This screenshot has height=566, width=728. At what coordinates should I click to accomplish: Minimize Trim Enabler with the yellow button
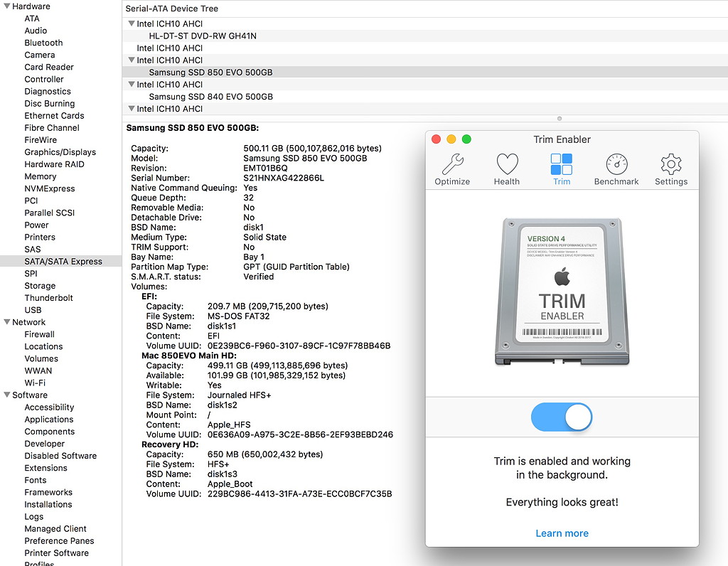click(451, 139)
